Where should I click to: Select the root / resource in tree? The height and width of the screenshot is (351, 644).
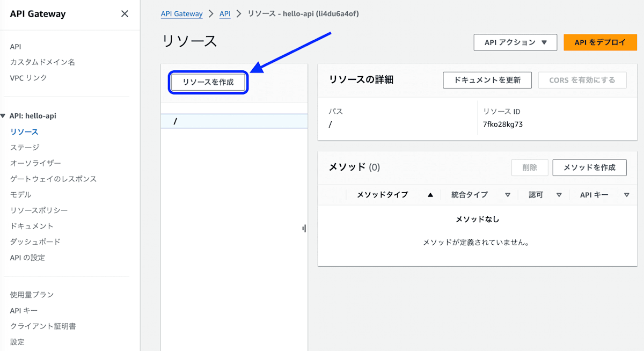click(x=235, y=121)
